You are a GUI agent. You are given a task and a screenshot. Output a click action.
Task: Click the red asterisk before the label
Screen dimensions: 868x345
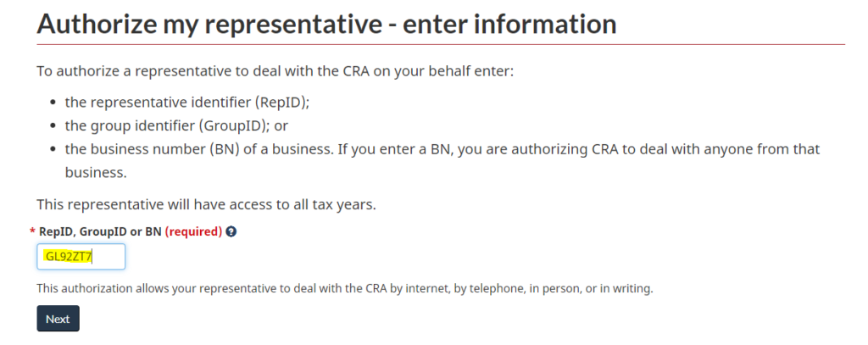32,231
